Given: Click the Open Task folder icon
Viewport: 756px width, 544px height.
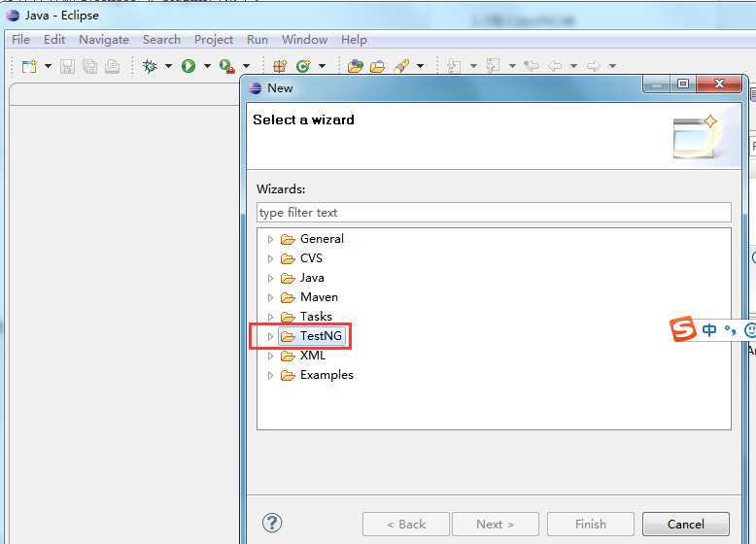Looking at the screenshot, I should [x=378, y=66].
